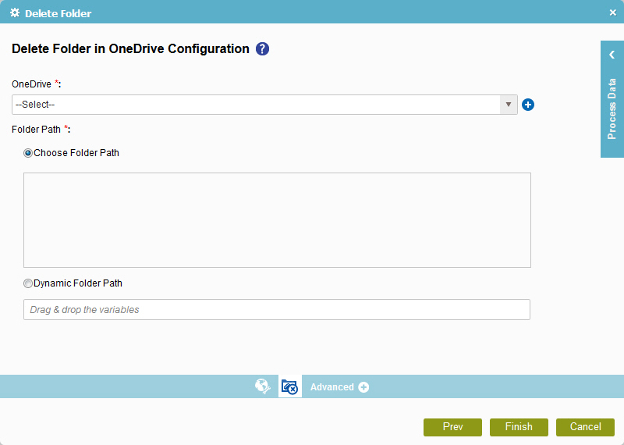Cancel the folder deletion configuration

click(585, 427)
